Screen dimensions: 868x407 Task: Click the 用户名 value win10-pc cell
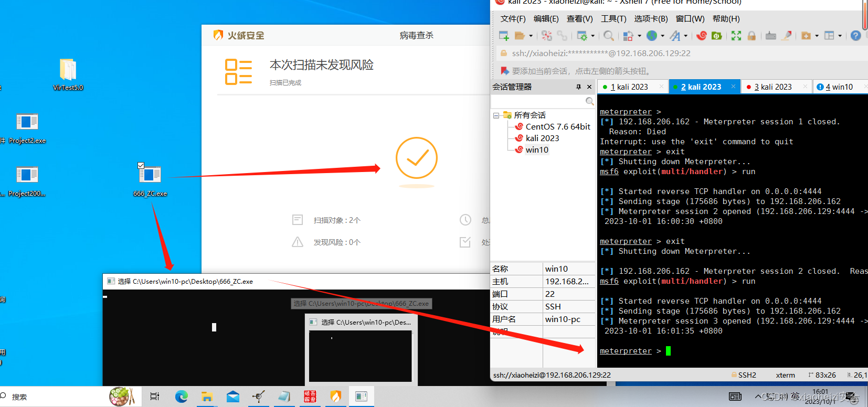[569, 319]
